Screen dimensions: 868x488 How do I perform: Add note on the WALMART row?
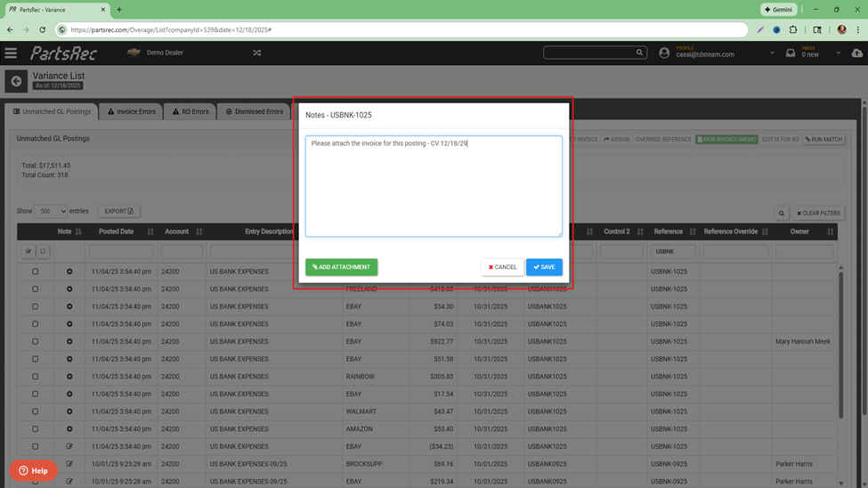click(x=69, y=411)
